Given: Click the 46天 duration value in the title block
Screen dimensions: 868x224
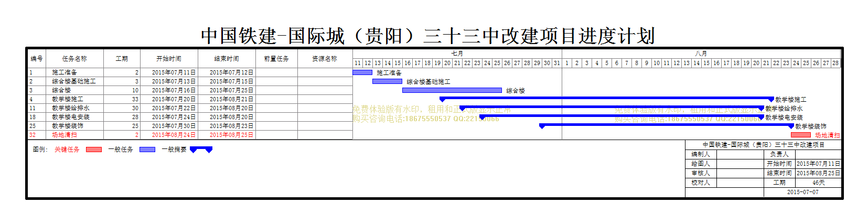Looking at the screenshot, I should coord(819,183).
